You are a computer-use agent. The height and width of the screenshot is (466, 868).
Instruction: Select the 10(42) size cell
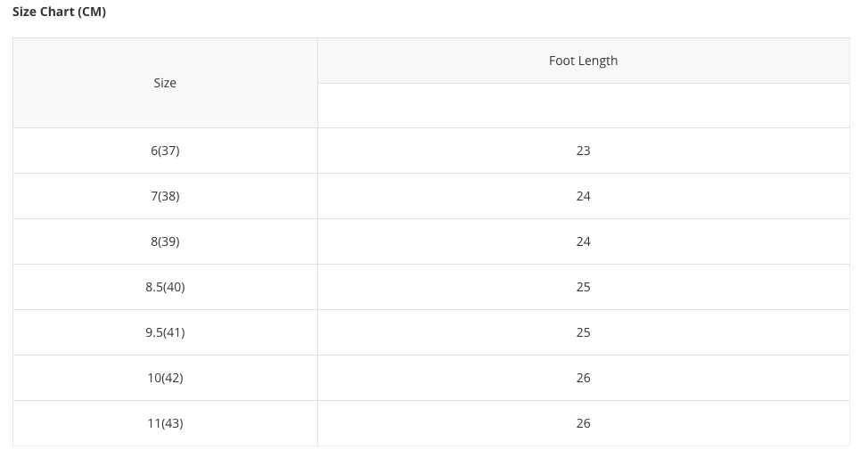pyautogui.click(x=165, y=378)
